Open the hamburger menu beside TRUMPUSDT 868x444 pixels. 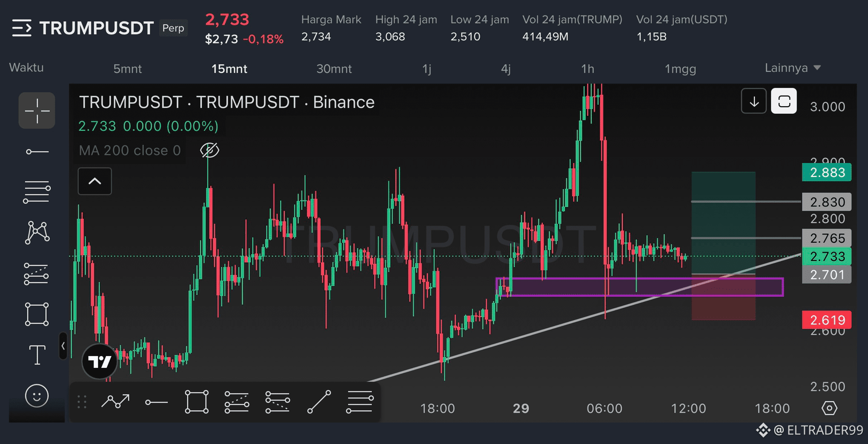(x=22, y=28)
